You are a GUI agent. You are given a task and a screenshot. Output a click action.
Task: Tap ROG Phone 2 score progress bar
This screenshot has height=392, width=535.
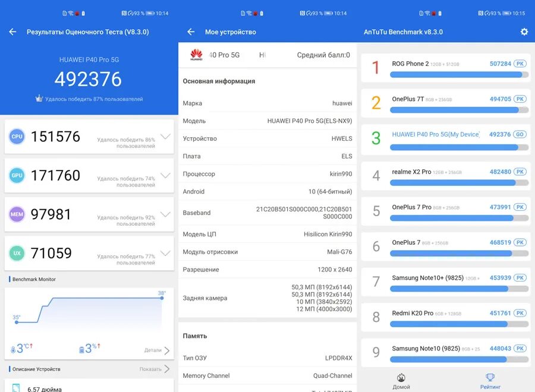click(460, 75)
